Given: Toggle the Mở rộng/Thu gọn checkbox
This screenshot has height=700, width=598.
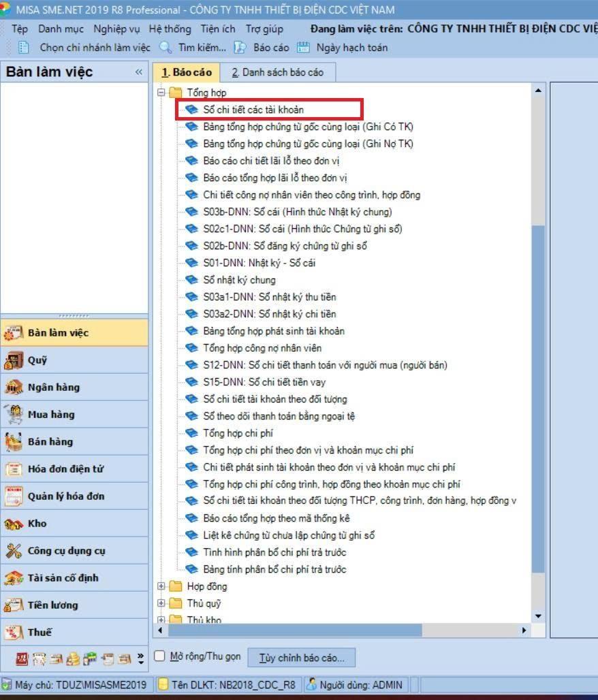Looking at the screenshot, I should point(159,656).
